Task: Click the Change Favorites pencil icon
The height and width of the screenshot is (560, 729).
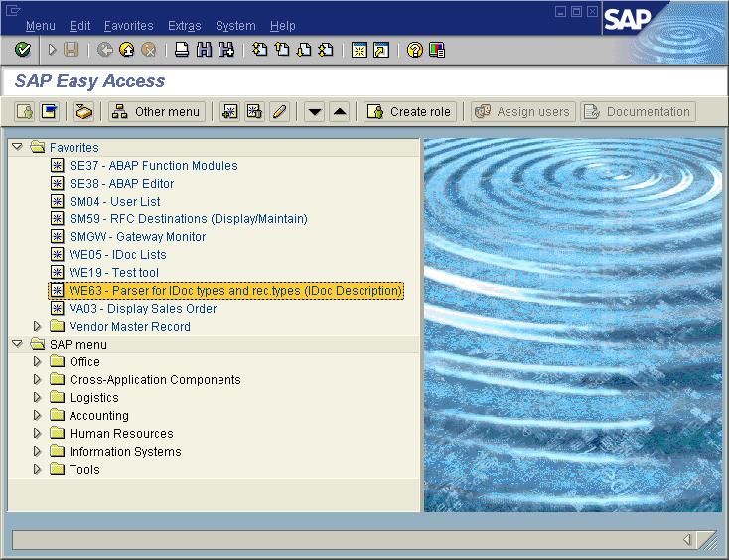Action: (279, 111)
